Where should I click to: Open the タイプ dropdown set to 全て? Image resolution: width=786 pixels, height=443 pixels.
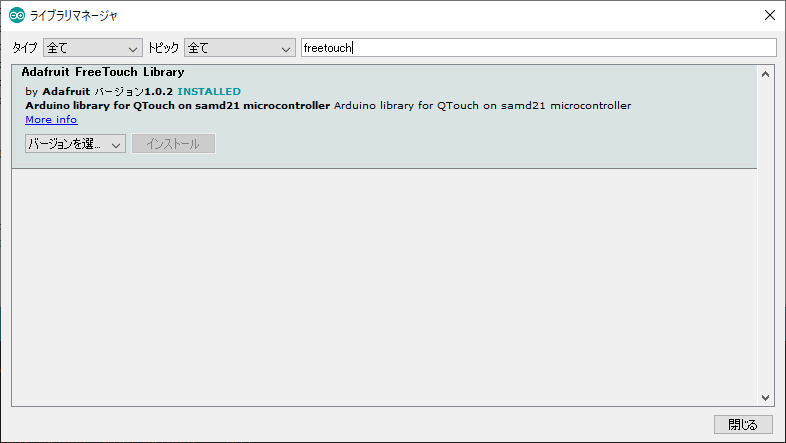[93, 48]
